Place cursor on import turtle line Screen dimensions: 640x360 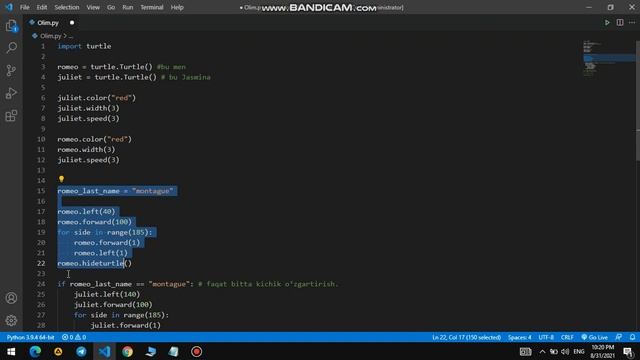tap(84, 46)
